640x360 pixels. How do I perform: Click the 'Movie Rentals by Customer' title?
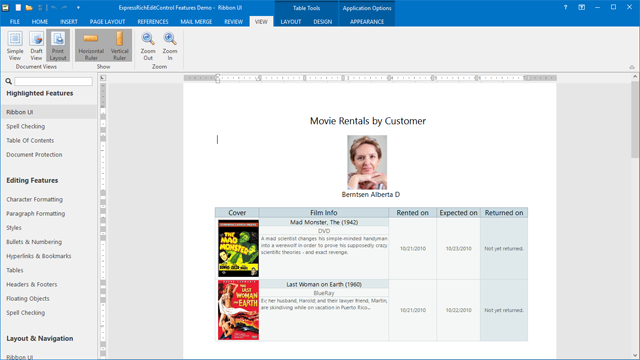[x=368, y=121]
